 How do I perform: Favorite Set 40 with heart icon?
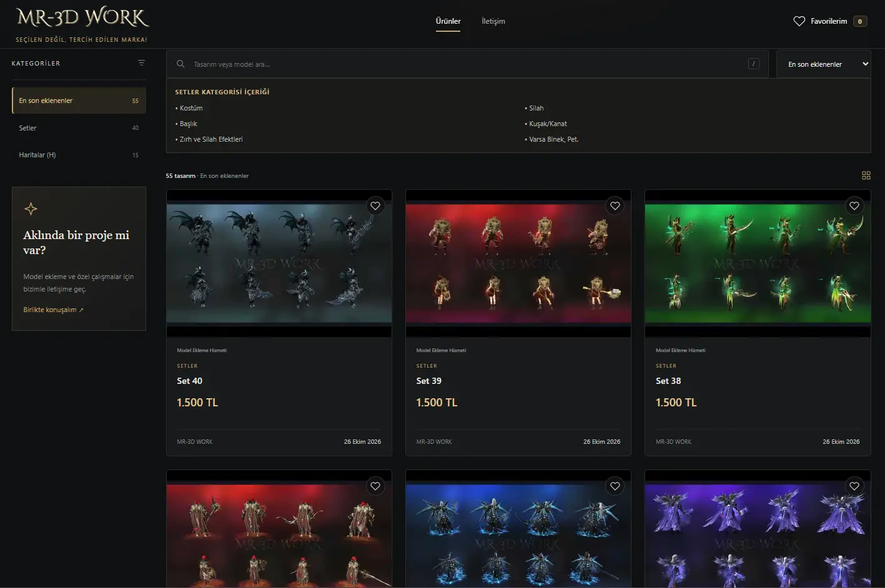pyautogui.click(x=375, y=206)
